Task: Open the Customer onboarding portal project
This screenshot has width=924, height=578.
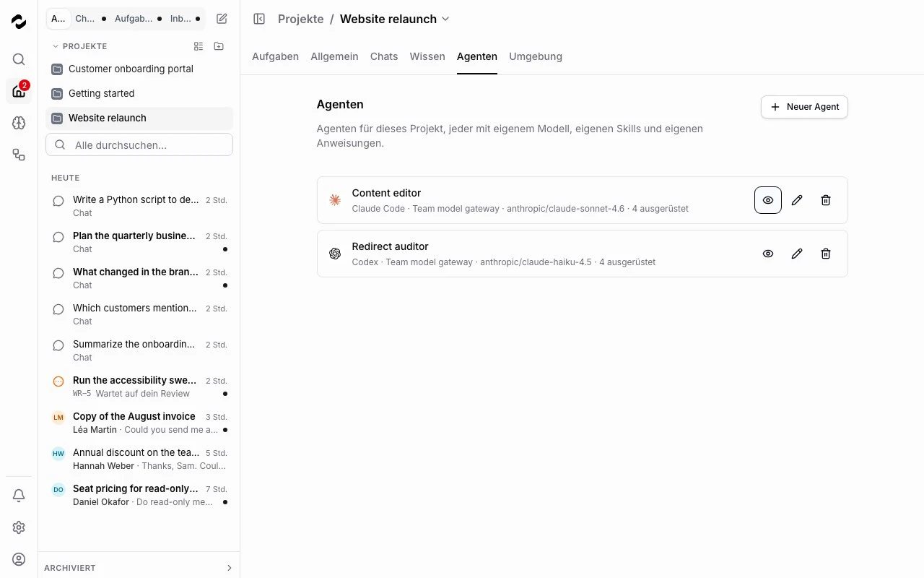Action: 139,69
